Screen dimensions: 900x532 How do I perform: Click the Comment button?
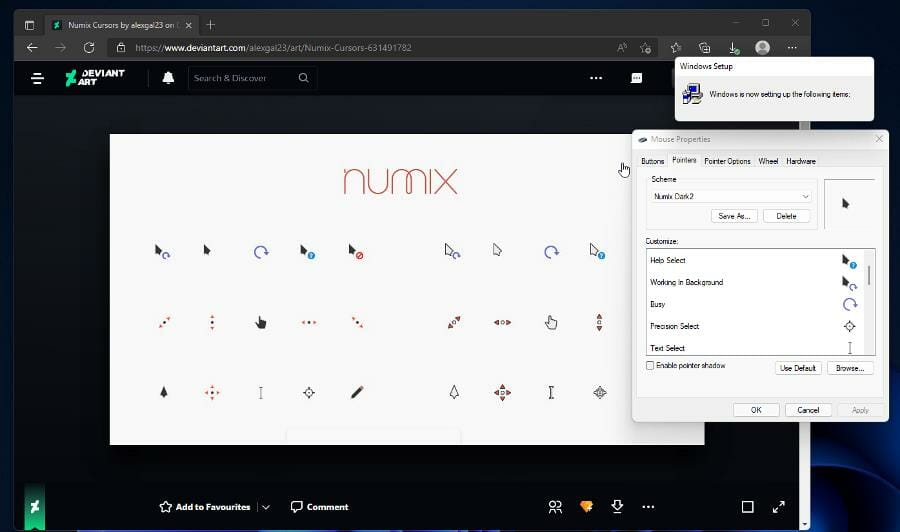pos(320,507)
